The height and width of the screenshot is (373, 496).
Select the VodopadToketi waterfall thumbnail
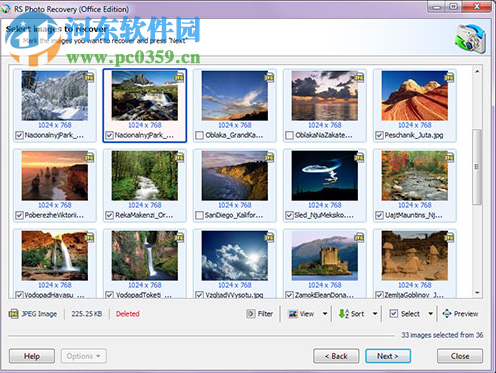click(145, 256)
